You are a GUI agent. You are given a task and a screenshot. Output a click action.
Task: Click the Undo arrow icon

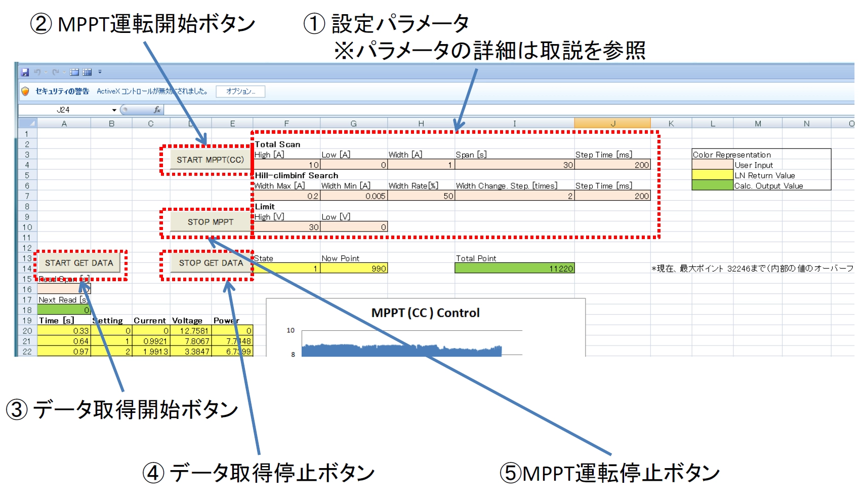(37, 72)
